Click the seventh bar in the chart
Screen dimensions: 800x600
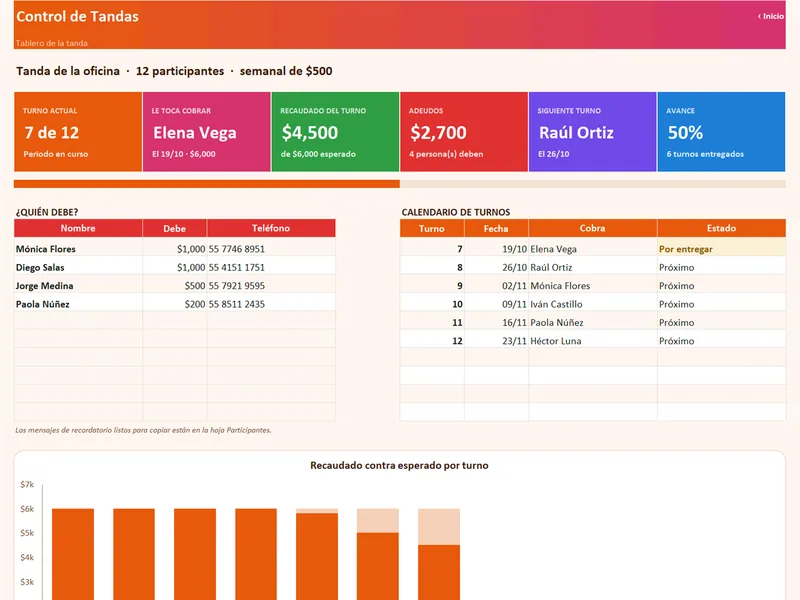(439, 571)
